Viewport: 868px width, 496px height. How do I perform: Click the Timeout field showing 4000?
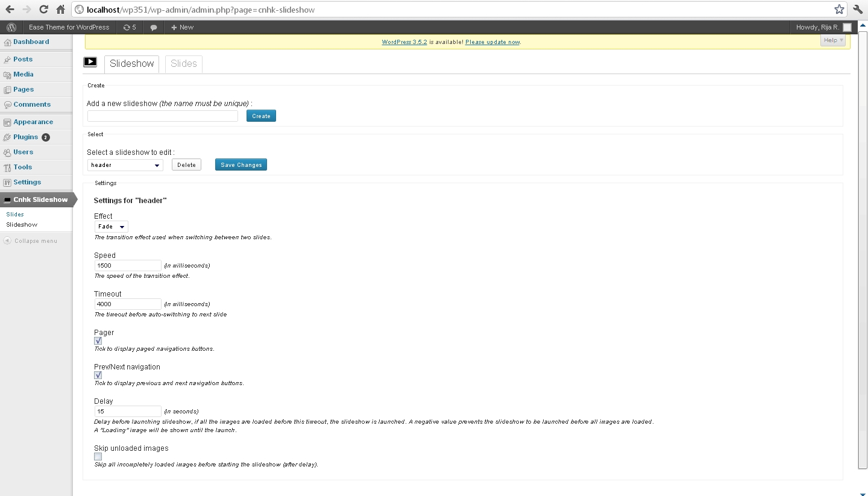(x=128, y=304)
